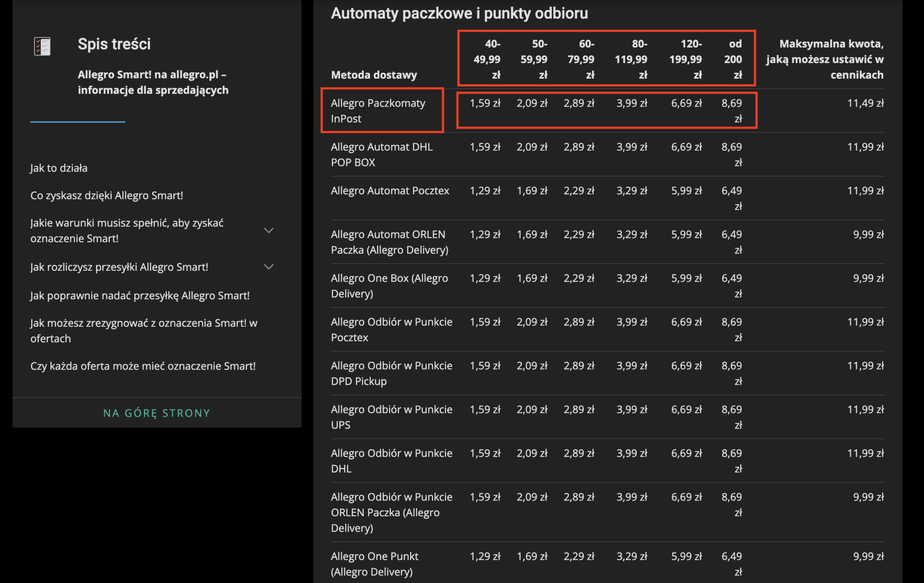Expand 'Jakie warunki musisz spełnić' section chevron
This screenshot has width=924, height=583.
(269, 231)
